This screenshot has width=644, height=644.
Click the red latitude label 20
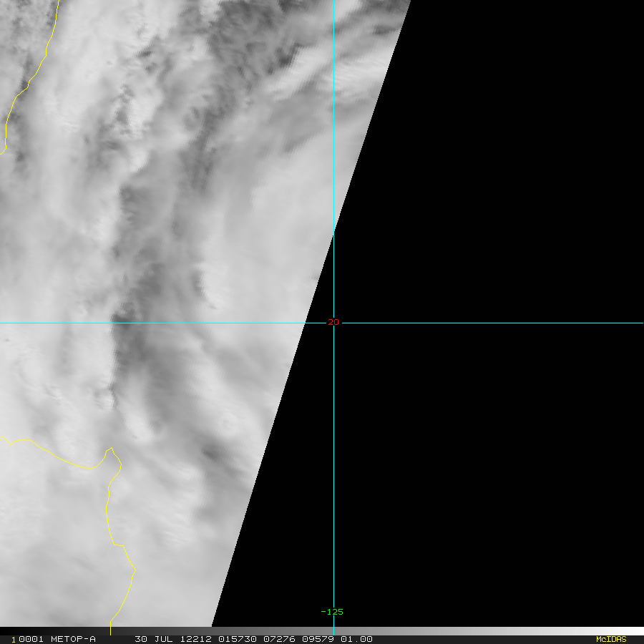coord(333,323)
